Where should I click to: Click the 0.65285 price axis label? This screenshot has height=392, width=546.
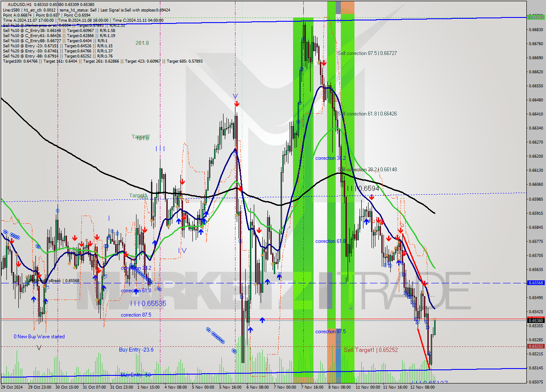click(536, 340)
